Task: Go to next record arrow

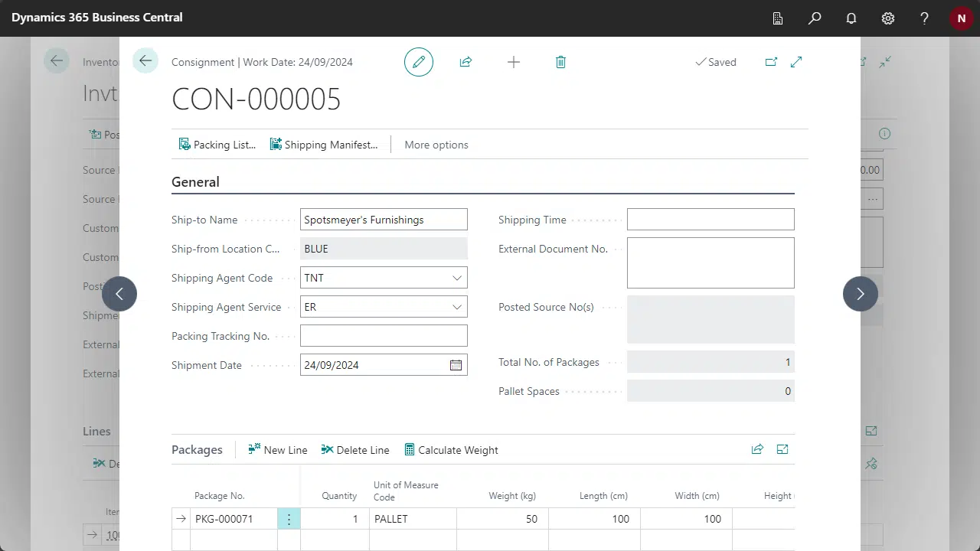Action: point(861,294)
